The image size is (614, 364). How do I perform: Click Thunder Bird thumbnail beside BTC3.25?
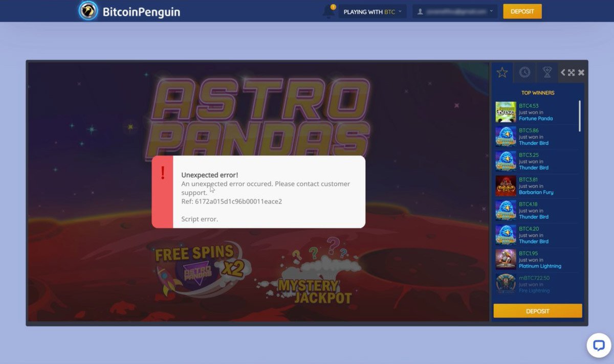pos(506,161)
